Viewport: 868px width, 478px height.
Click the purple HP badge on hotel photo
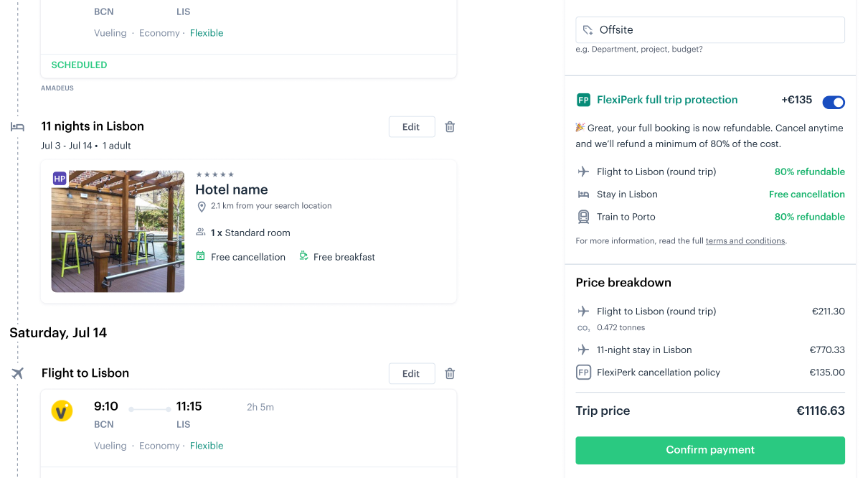60,178
